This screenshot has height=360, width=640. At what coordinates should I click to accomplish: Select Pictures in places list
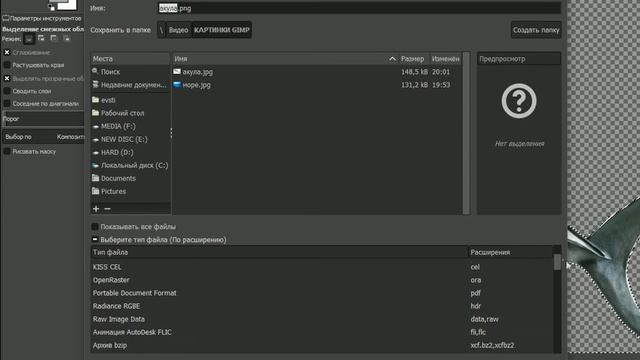130,191
